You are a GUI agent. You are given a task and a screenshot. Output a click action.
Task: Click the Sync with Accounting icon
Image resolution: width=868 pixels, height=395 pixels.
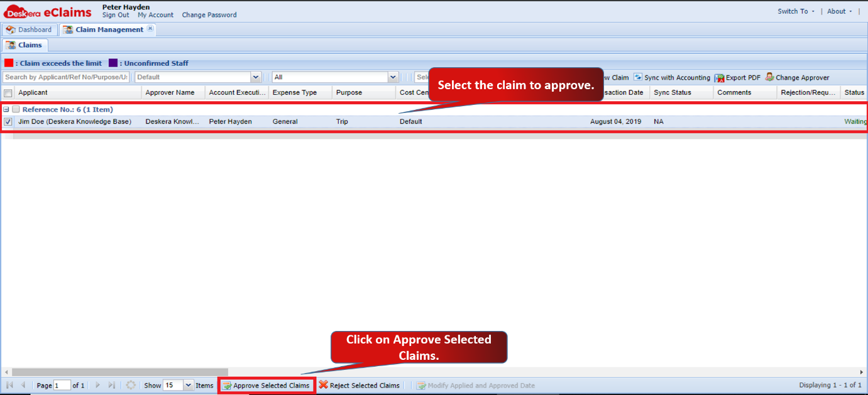coord(638,77)
